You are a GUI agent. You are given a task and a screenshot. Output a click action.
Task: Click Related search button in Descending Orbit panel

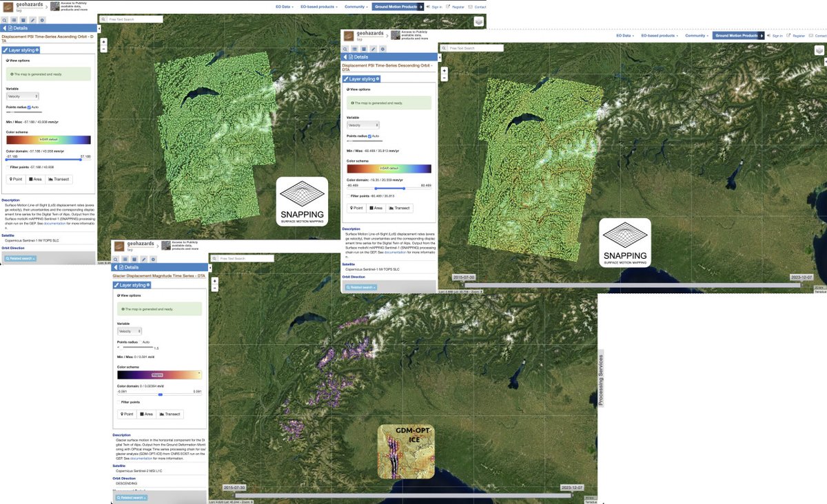click(x=360, y=287)
